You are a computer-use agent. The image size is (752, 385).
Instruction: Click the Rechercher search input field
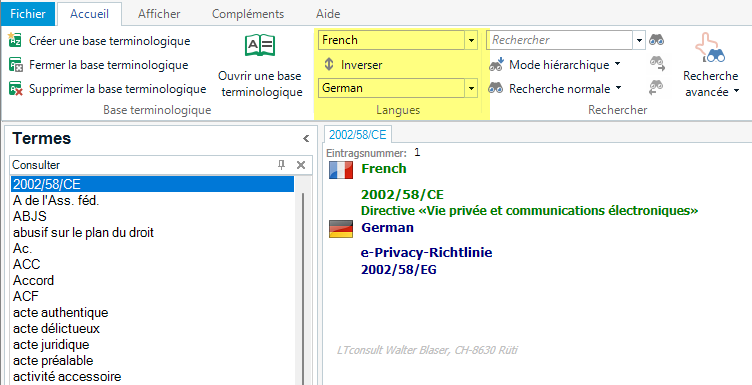pos(560,40)
